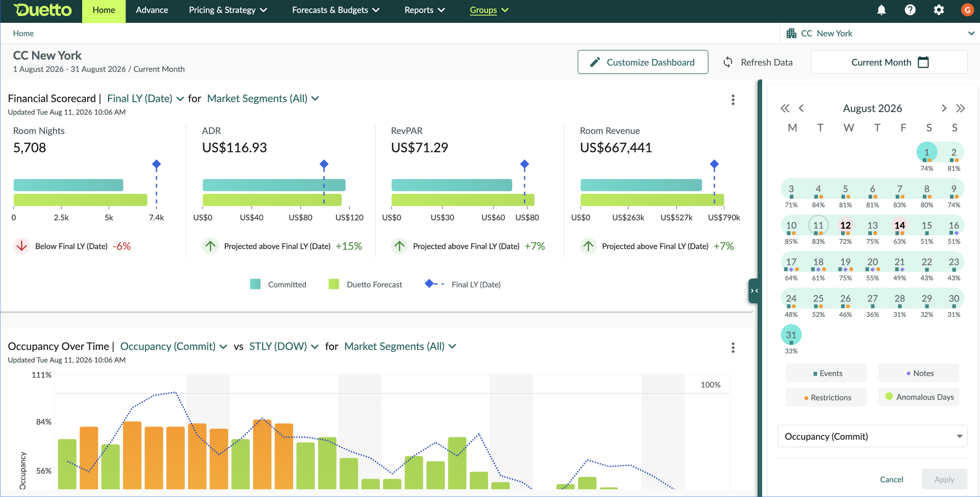Select August 20 in calendar
The image size is (980, 497).
[x=872, y=262]
